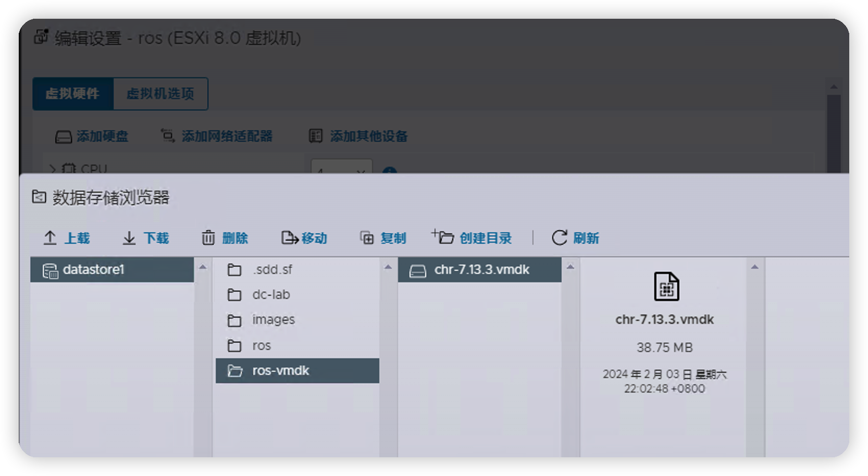Click the trash can delete icon
The width and height of the screenshot is (868, 476).
coord(208,238)
